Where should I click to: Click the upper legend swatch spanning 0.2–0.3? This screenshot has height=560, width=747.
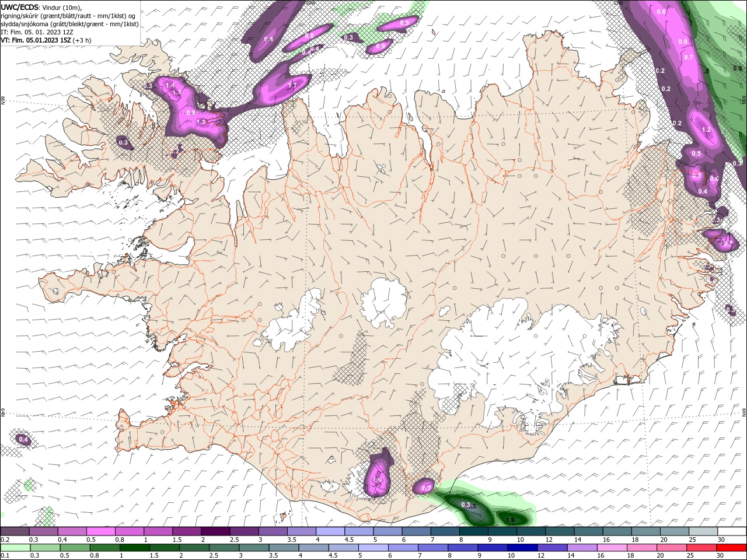click(15, 531)
